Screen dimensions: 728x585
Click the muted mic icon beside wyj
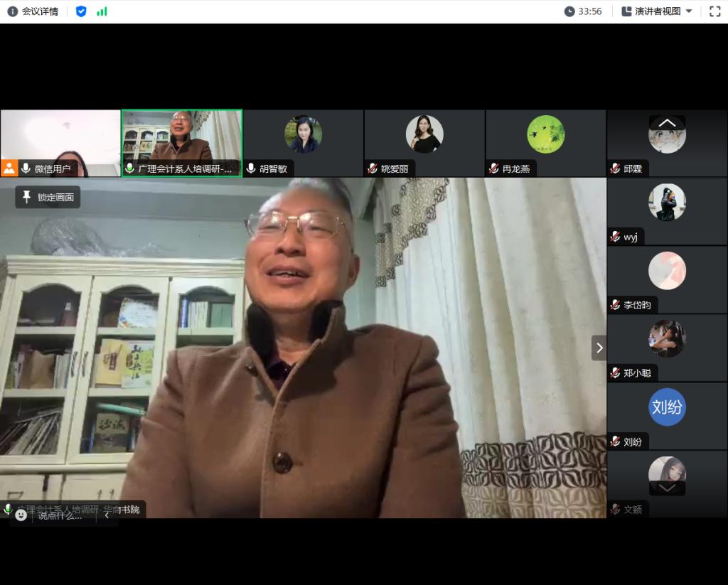(615, 237)
